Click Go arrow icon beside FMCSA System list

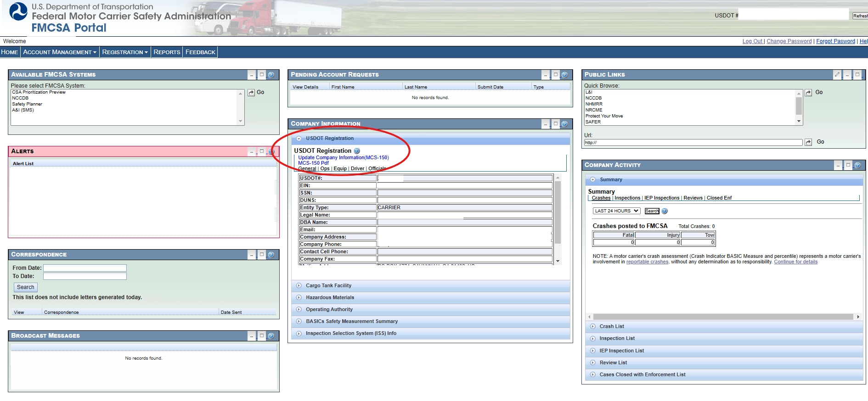point(251,93)
